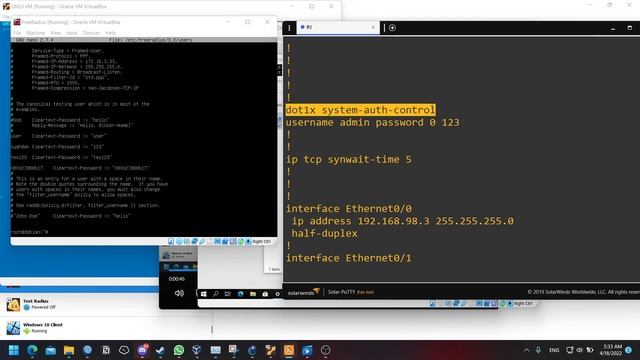Screen dimensions: 640x360
Task: Open File Explorer in the guest VM taskbar
Action: click(x=253, y=294)
